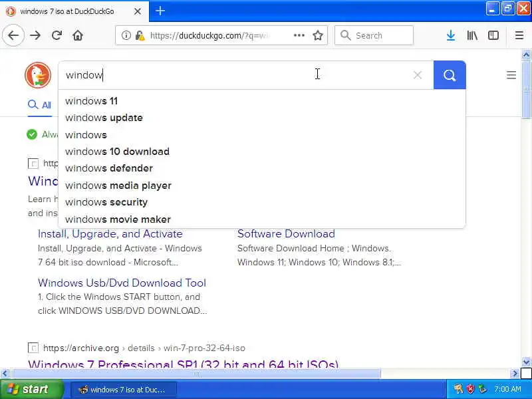Screen dimensions: 532x399
Task: Open 'Windows Usb/Dvd Download Tool' link
Action: point(122,283)
